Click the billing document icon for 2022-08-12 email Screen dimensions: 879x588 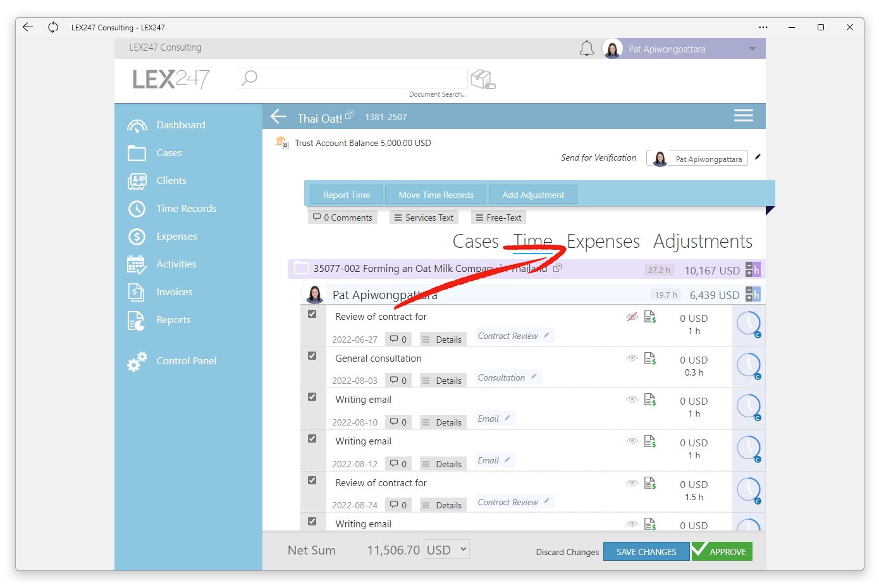[649, 441]
